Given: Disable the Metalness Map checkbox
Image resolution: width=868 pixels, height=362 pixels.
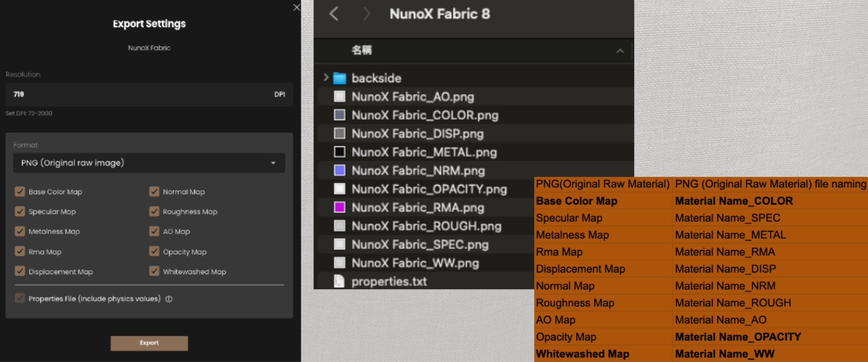Looking at the screenshot, I should point(19,231).
